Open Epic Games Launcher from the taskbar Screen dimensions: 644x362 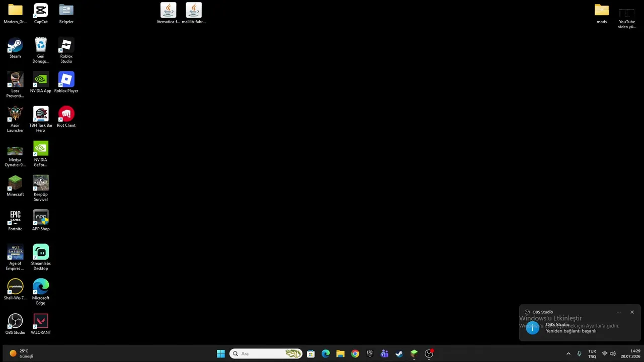(x=370, y=353)
